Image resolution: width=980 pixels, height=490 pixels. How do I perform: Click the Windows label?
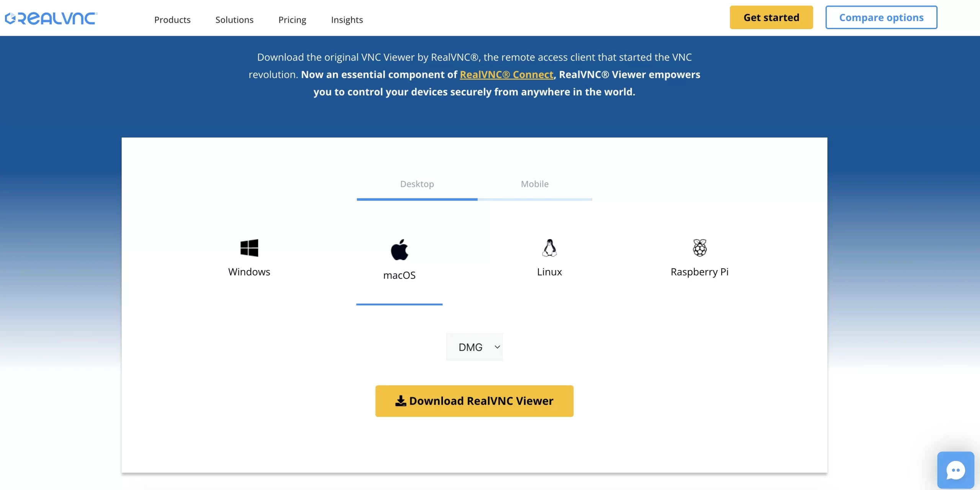click(249, 272)
